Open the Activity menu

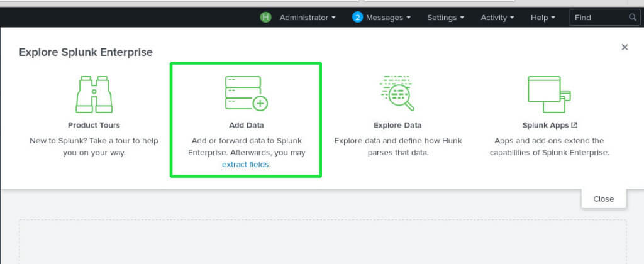tap(497, 18)
